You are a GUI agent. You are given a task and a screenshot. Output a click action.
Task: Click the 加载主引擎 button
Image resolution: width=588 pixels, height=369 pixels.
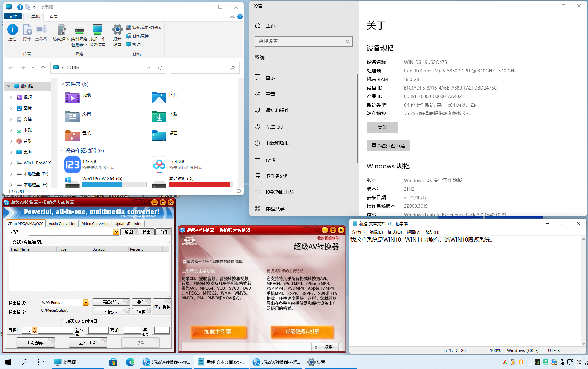(x=218, y=331)
